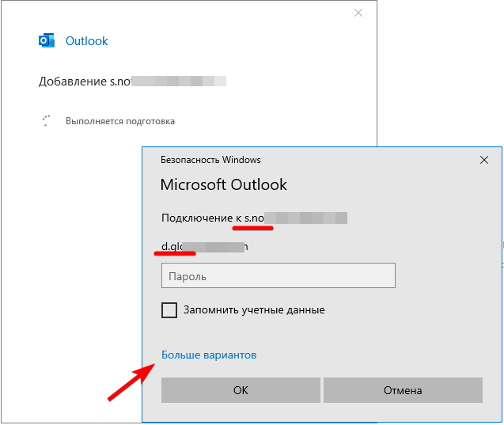The image size is (504, 425).
Task: Click the red underline beneath s.no address
Action: (x=253, y=227)
